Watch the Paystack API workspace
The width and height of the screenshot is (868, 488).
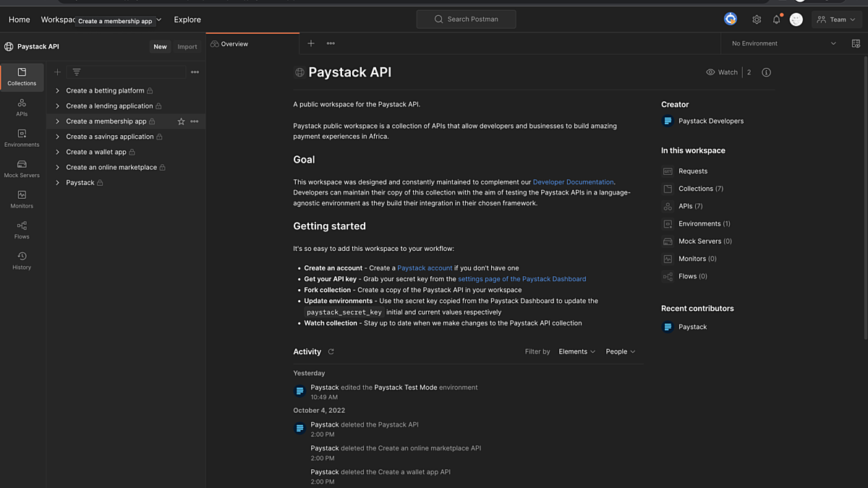[722, 72]
